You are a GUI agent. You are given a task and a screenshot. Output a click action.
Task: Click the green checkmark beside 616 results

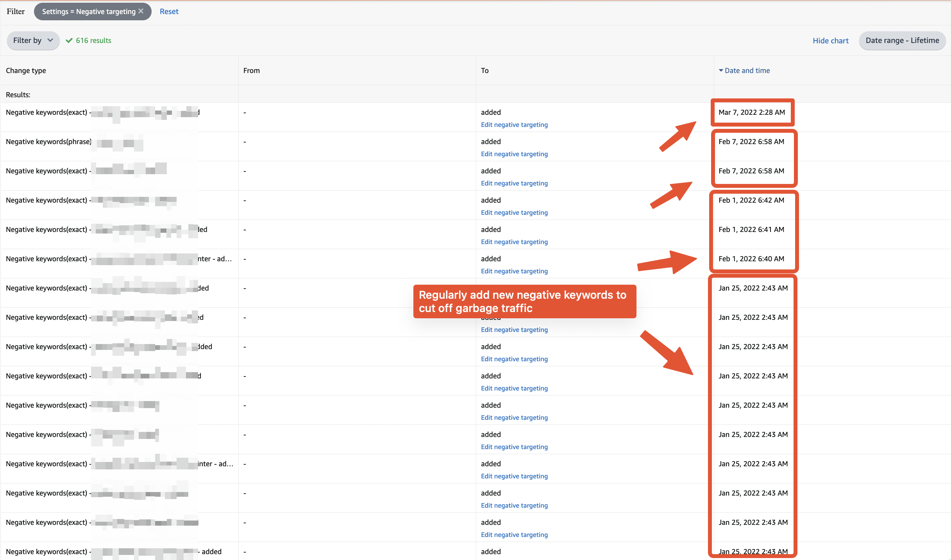coord(70,40)
